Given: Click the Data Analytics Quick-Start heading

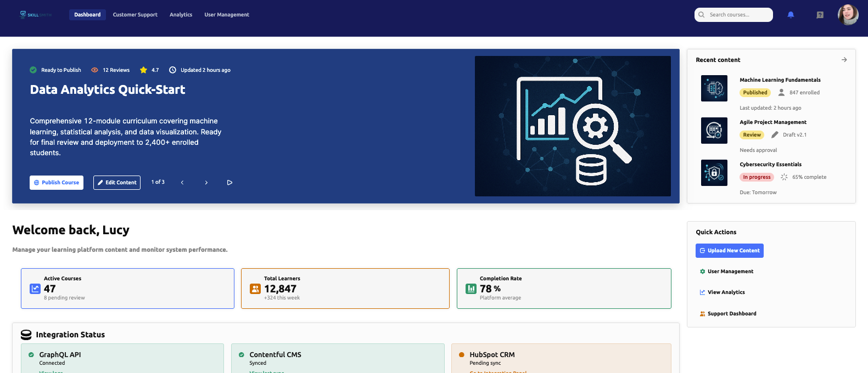Looking at the screenshot, I should click(108, 89).
